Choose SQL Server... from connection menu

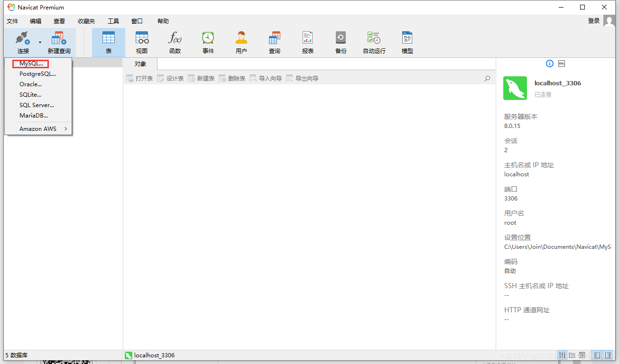click(x=38, y=105)
